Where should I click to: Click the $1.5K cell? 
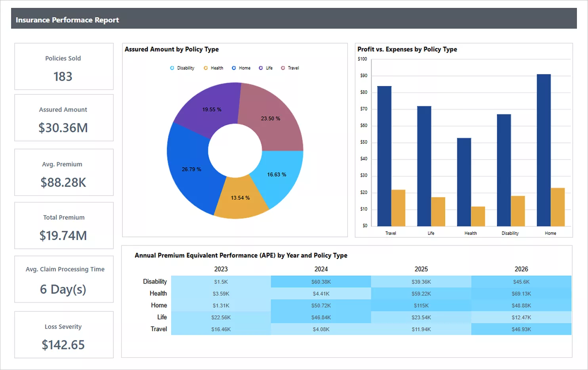[221, 282]
